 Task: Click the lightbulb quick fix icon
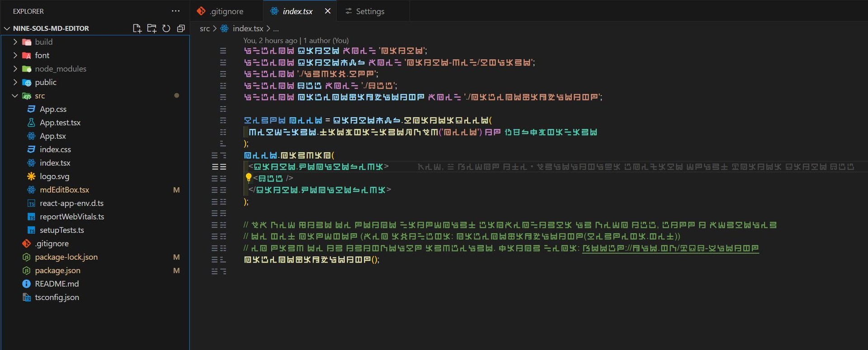click(x=248, y=178)
